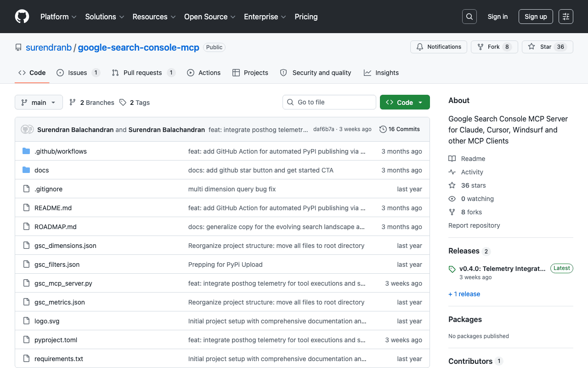588x368 pixels.
Task: Focus the Go to file search field
Action: 329,102
